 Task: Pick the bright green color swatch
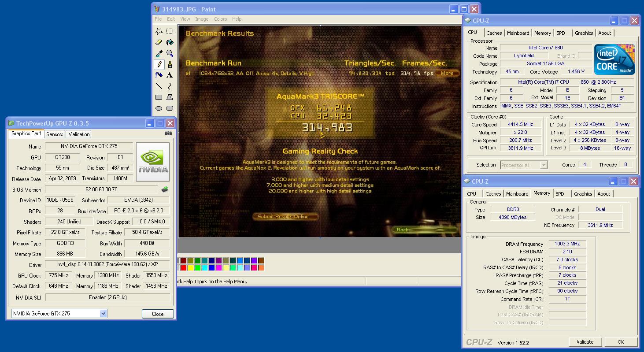point(197,267)
